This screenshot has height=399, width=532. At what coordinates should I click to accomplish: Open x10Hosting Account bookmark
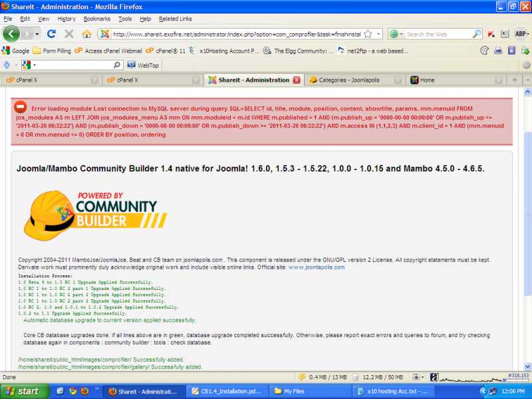pos(223,51)
